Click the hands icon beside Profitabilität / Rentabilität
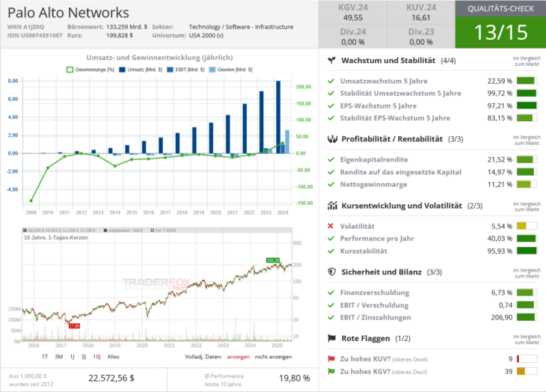Screen dimensions: 546x392 (332, 139)
